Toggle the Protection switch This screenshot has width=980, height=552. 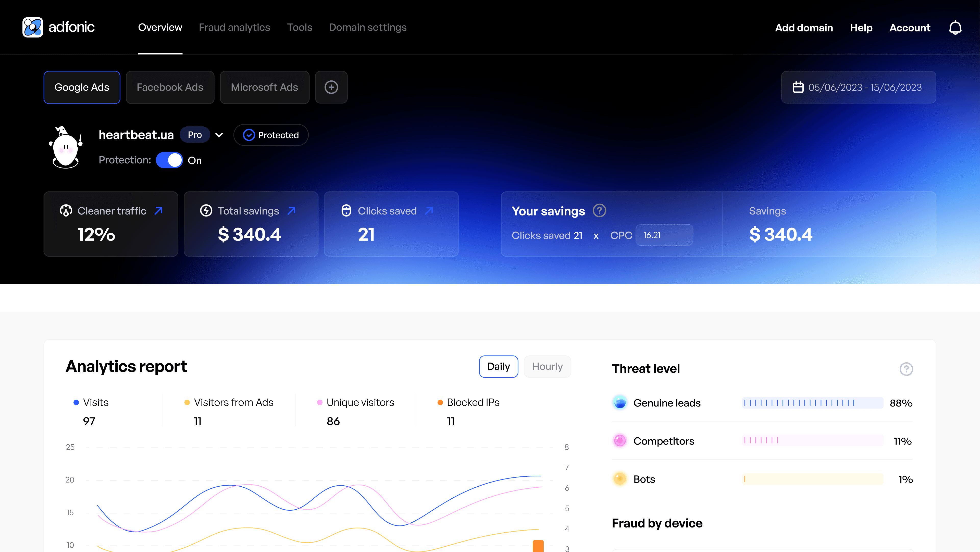click(x=169, y=160)
